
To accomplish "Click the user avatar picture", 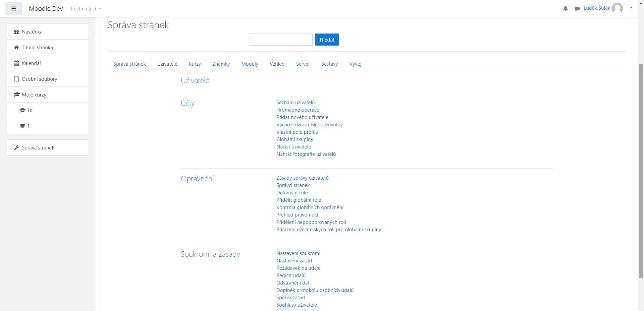I will tap(617, 8).
